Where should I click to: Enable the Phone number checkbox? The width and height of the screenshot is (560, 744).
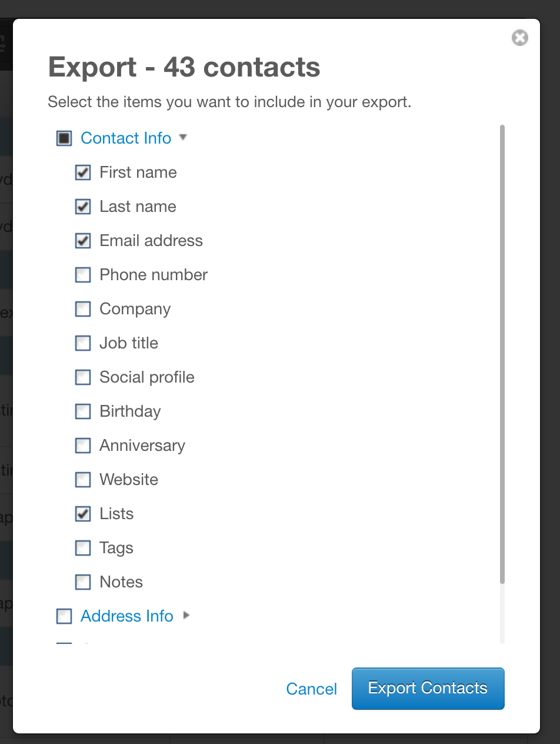(x=83, y=275)
